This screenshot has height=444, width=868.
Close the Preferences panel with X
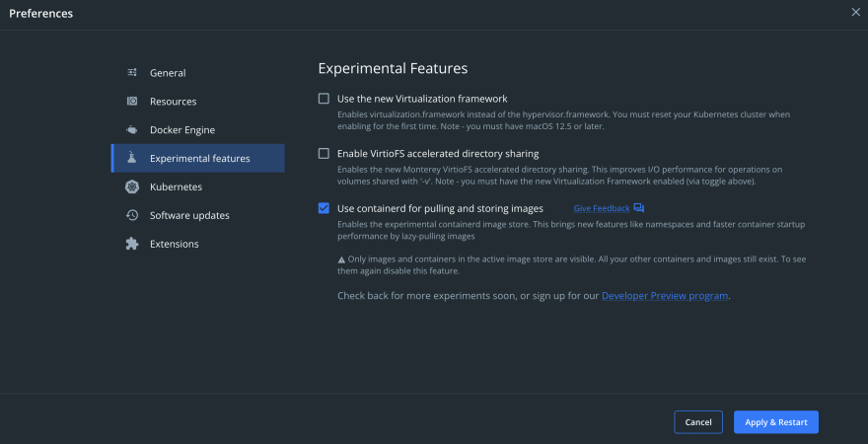coord(856,12)
